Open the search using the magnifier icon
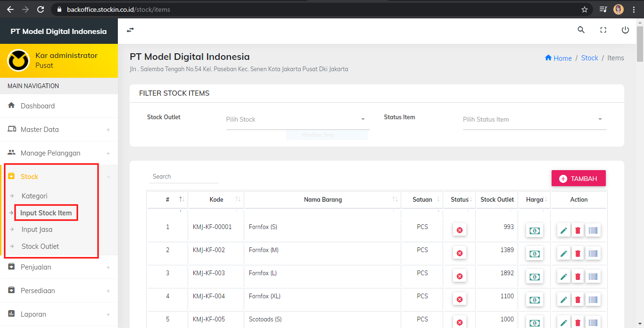644x328 pixels. 581,30
